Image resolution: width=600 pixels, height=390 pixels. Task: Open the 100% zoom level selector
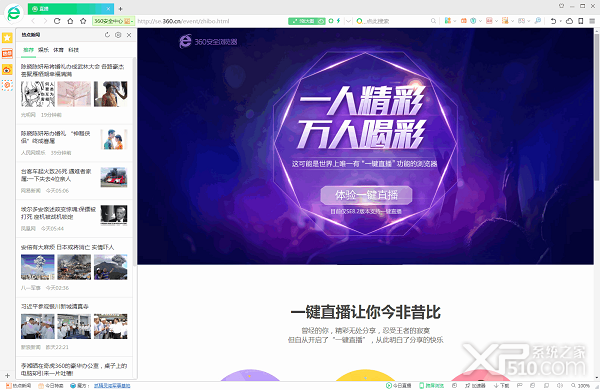pyautogui.click(x=581, y=385)
